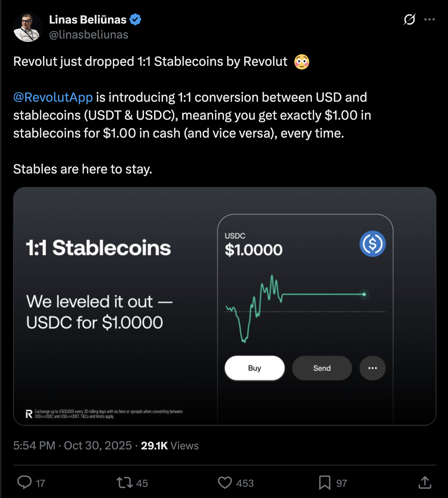Click the Send button in the mockup
The width and height of the screenshot is (448, 498).
(322, 368)
